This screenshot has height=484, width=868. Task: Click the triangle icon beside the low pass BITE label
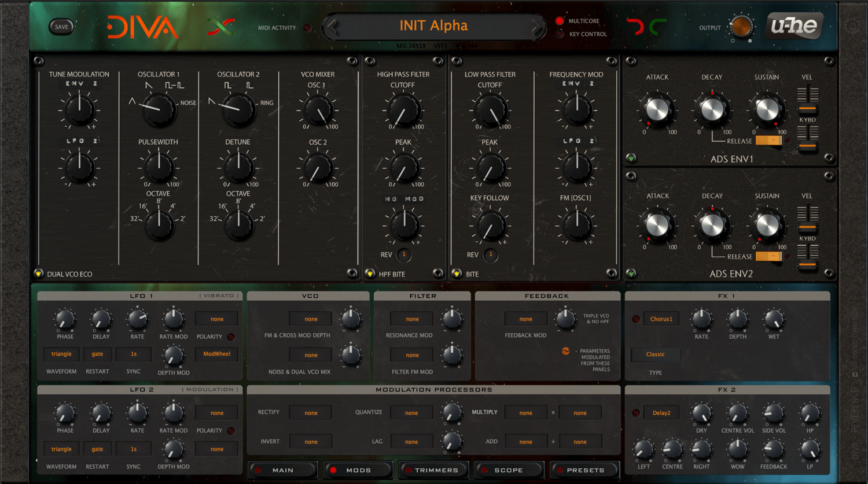click(457, 274)
